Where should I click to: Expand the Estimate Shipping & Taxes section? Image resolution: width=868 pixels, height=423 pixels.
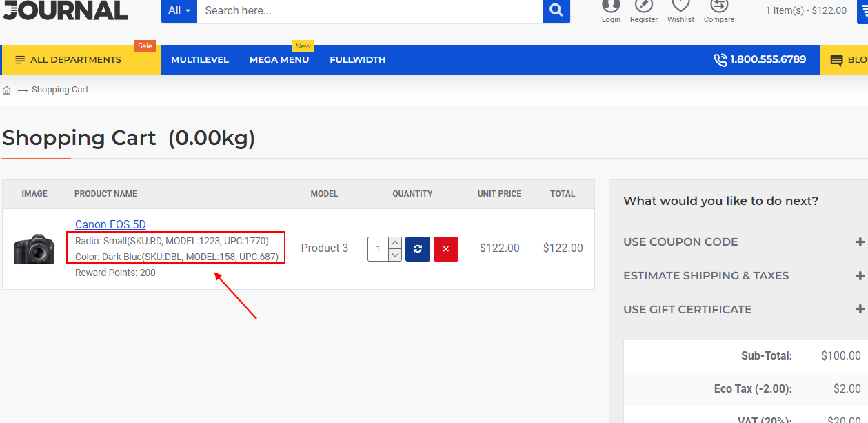[744, 276]
